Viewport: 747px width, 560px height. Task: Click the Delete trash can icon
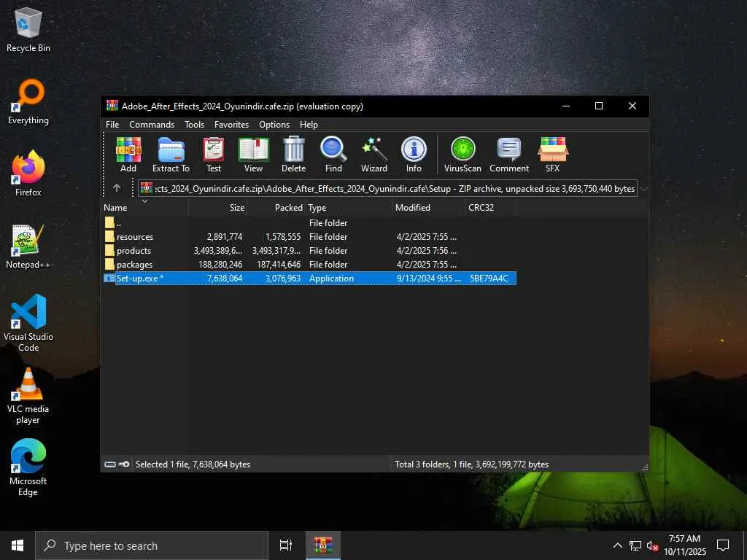tap(293, 155)
